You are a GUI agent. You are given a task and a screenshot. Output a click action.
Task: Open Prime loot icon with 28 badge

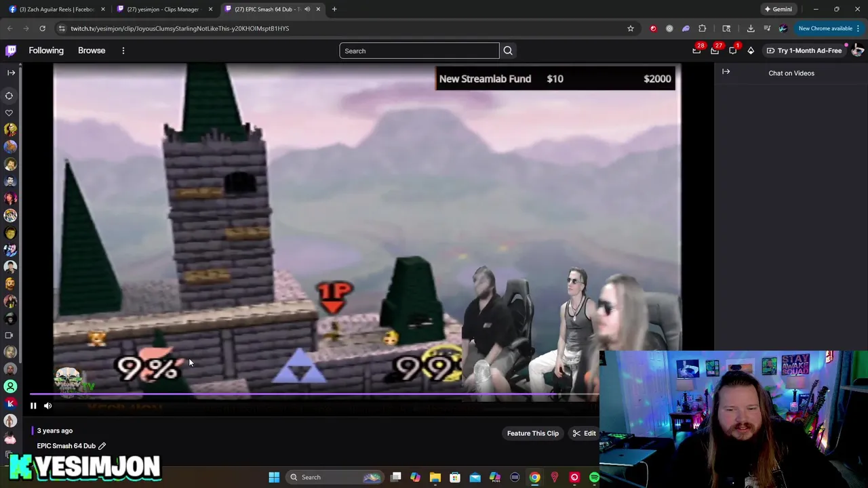coord(696,50)
